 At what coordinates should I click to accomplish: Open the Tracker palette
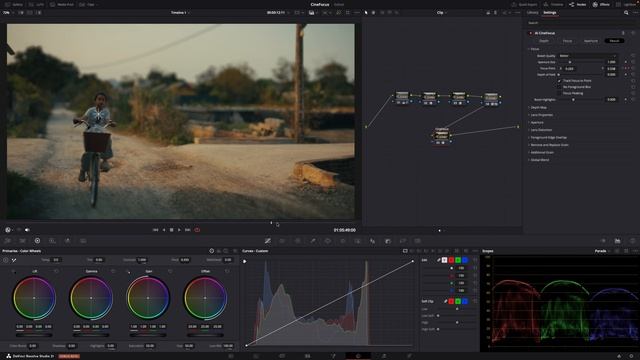point(343,241)
